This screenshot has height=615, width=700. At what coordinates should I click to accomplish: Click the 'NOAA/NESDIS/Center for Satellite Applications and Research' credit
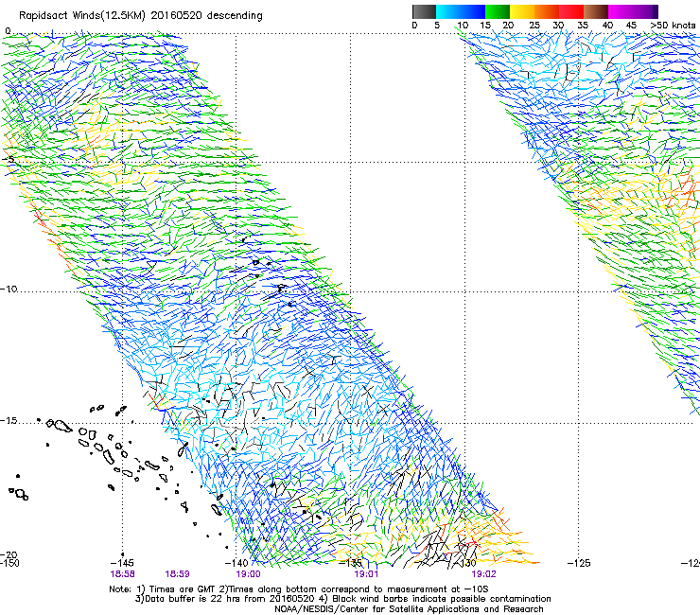409,609
